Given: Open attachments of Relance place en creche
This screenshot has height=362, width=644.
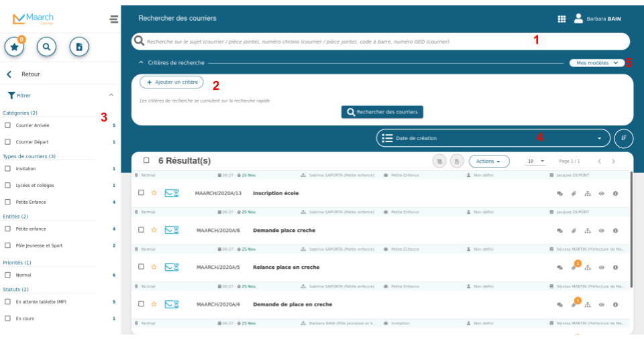Looking at the screenshot, I should tap(574, 267).
